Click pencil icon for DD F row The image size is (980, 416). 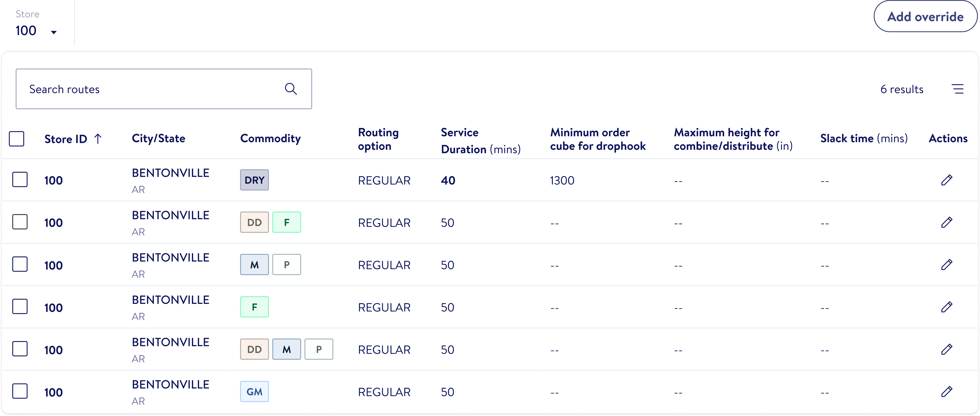pos(946,222)
